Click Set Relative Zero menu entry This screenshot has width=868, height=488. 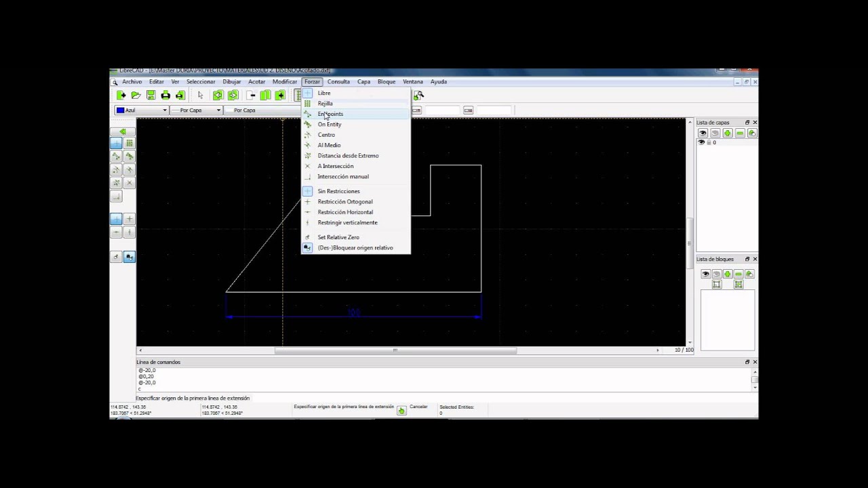pos(355,237)
